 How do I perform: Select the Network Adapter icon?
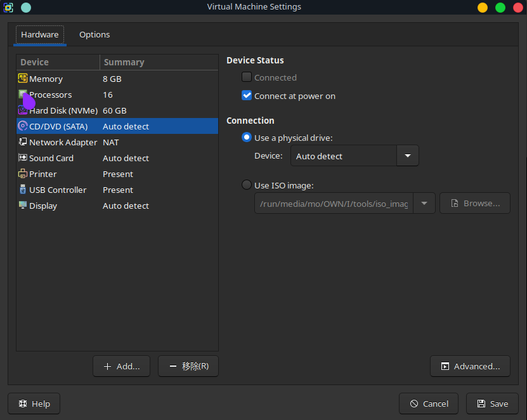tap(24, 142)
